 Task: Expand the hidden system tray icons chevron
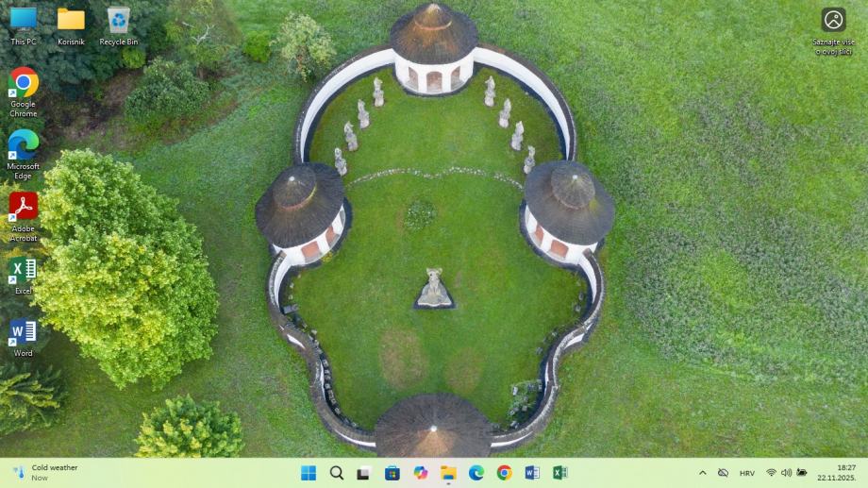tap(703, 473)
